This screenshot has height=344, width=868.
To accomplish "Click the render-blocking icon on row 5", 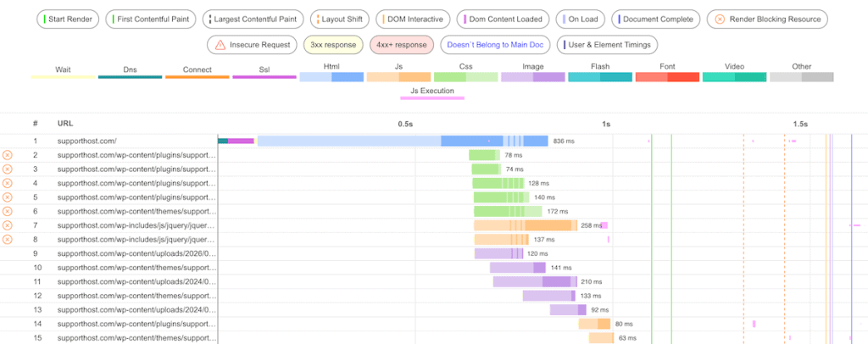I will point(7,197).
